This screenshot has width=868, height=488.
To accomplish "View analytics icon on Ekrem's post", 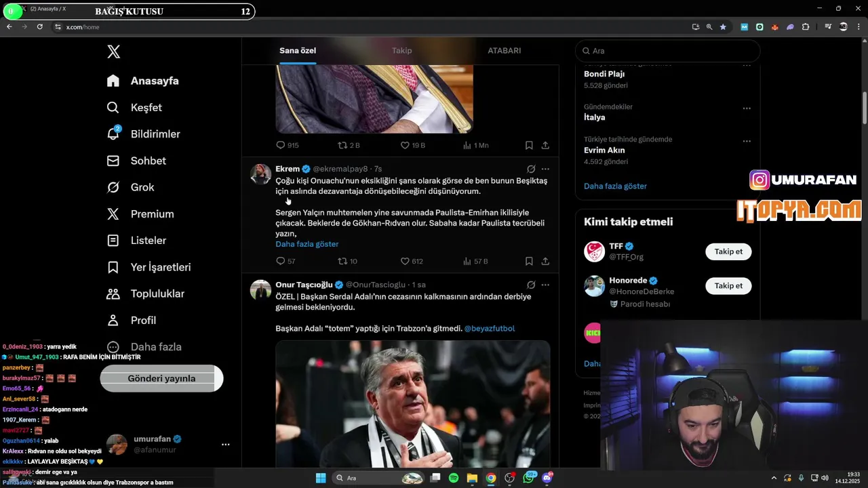I will click(467, 261).
